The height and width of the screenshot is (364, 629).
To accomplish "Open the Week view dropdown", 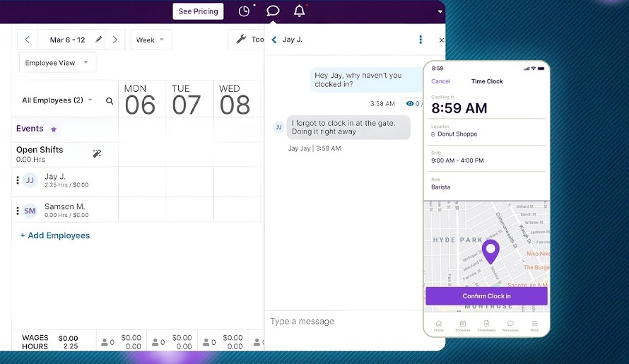I will (x=151, y=40).
